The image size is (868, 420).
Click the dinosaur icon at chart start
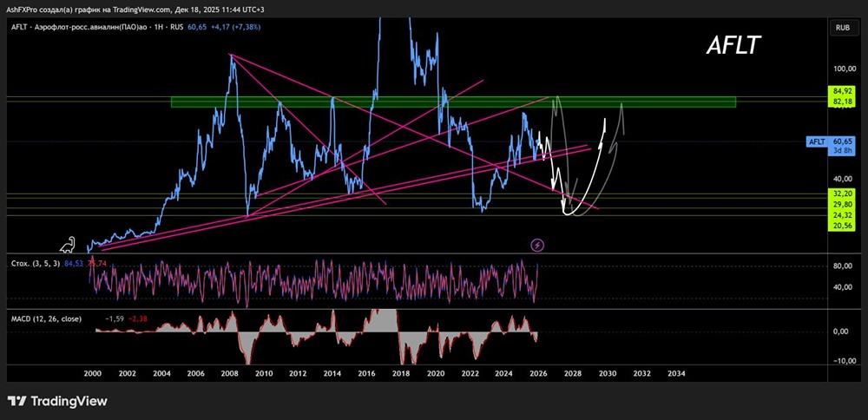coord(69,244)
